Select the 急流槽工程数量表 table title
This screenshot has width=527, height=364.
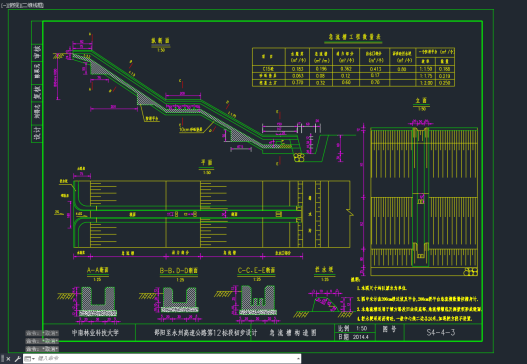click(354, 37)
